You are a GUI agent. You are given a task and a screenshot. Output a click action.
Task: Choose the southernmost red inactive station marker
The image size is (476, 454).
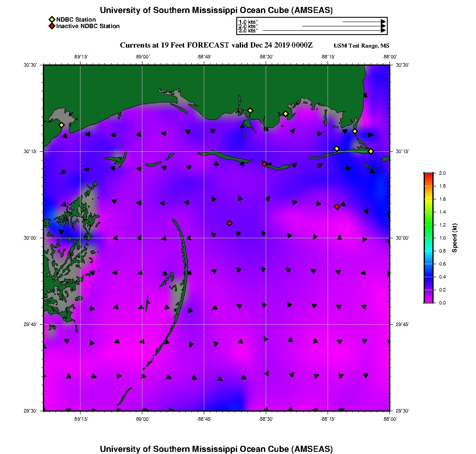click(229, 223)
